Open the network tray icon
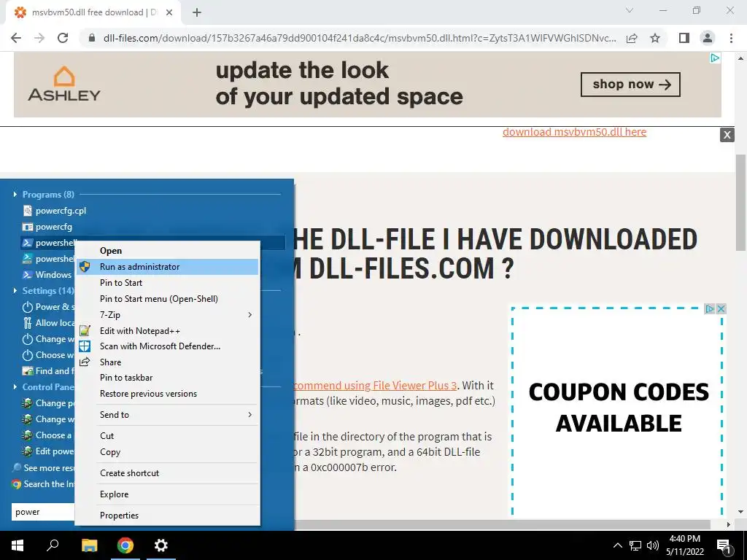The width and height of the screenshot is (747, 560). pos(635,545)
